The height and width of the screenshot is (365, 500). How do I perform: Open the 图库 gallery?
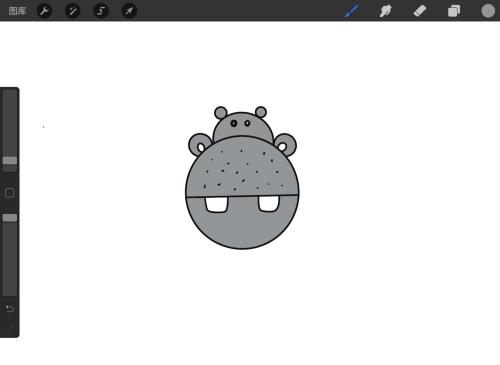(x=17, y=11)
